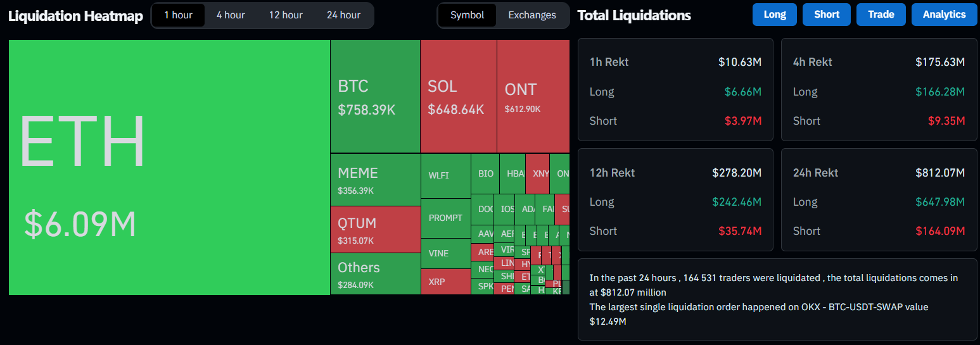Viewport: 980px width, 345px height.
Task: Click the MEME heatmap tile
Action: (375, 180)
